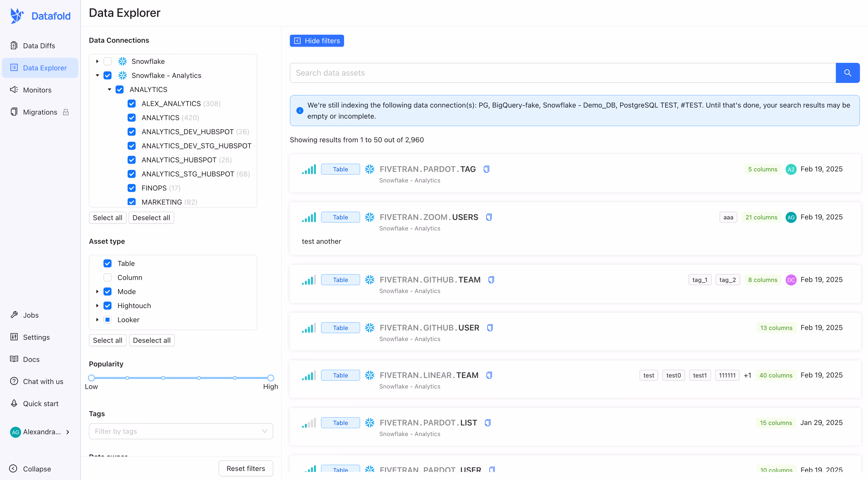This screenshot has height=480, width=868.
Task: Click the Jobs wrench icon
Action: [x=14, y=315]
